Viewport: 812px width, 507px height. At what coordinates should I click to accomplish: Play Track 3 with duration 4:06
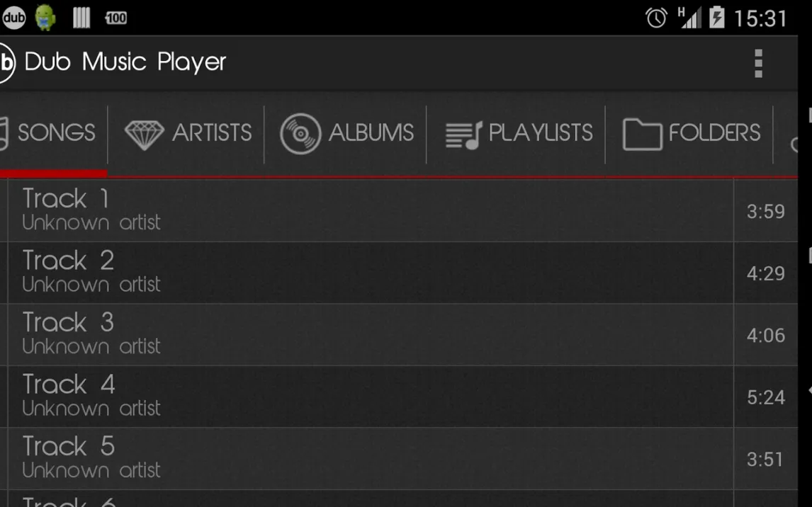[x=368, y=334]
